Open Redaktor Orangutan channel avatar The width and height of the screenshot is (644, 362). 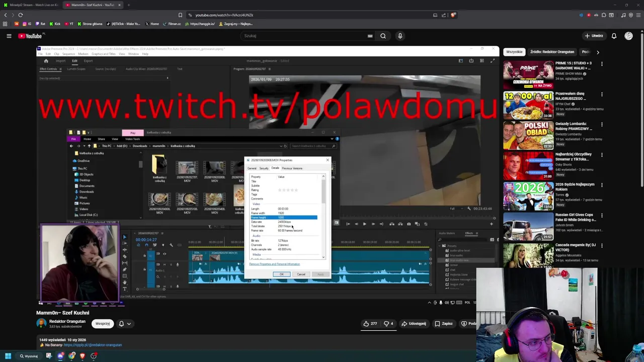41,323
